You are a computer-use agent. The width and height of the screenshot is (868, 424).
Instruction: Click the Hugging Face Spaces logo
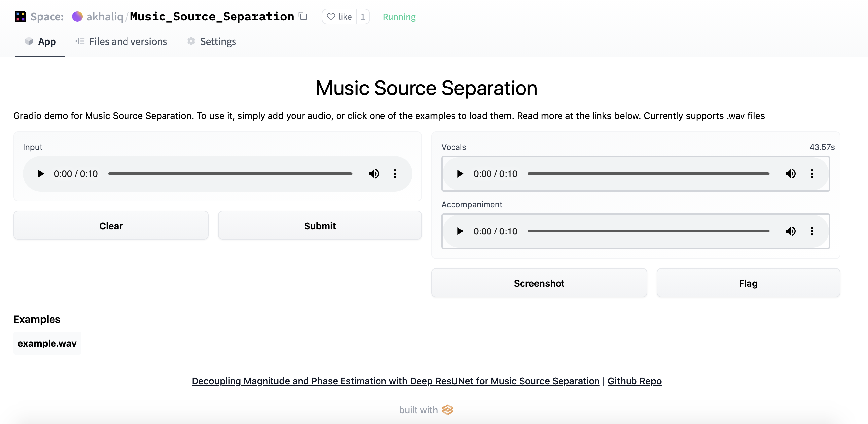click(19, 16)
